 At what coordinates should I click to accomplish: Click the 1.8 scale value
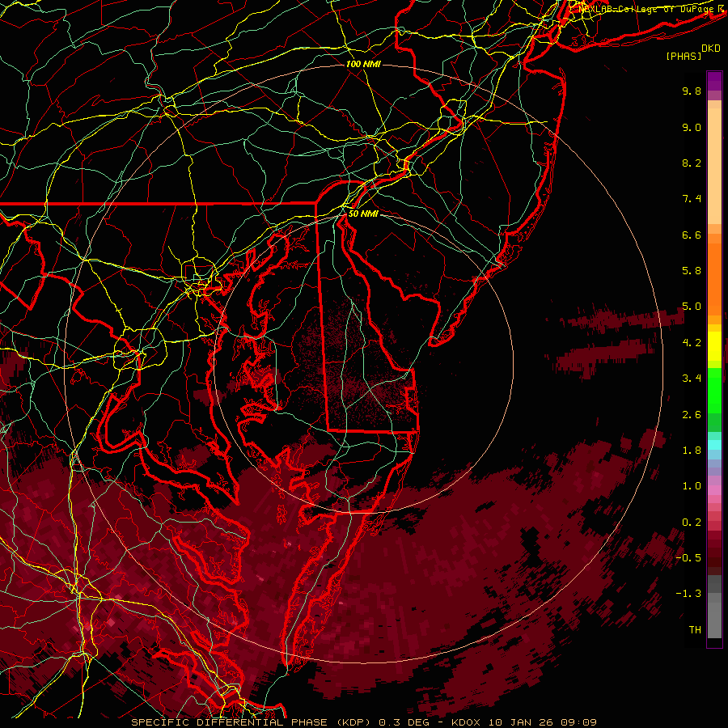[692, 451]
